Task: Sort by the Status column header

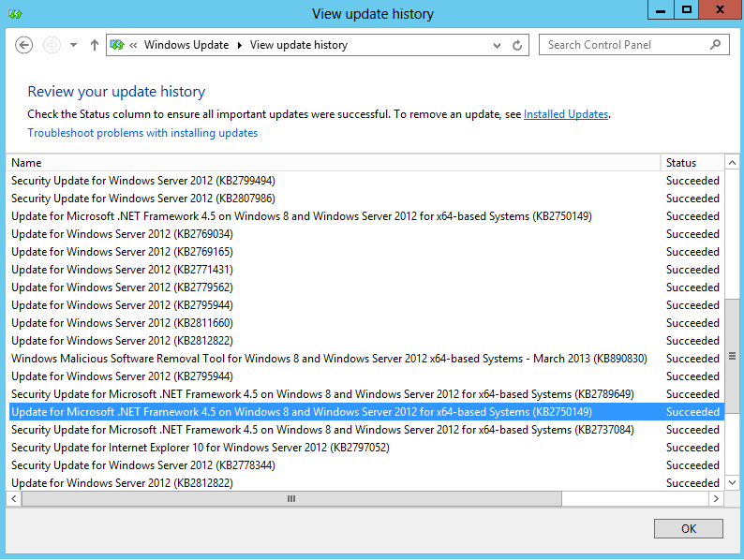Action: (692, 163)
